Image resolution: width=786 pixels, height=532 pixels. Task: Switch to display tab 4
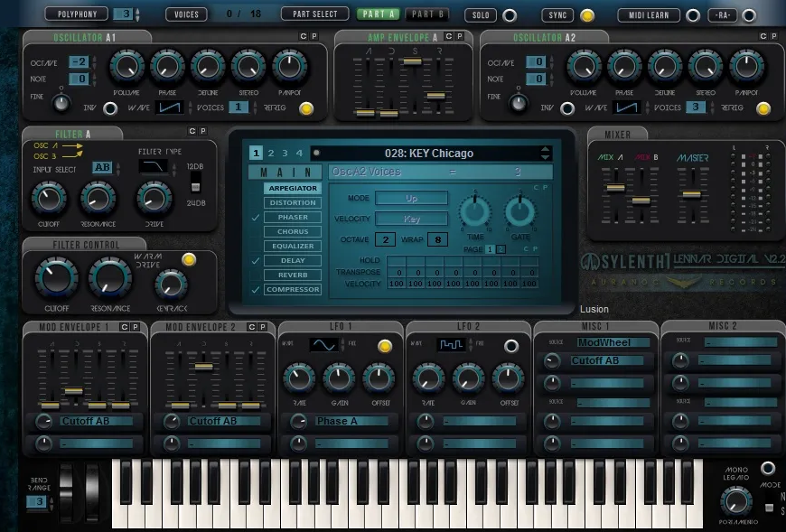pos(299,154)
